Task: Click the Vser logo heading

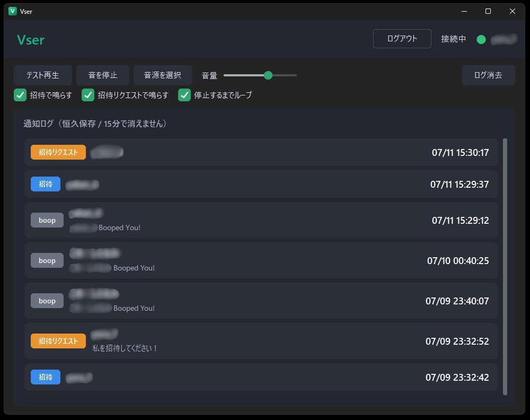Action: pos(31,40)
